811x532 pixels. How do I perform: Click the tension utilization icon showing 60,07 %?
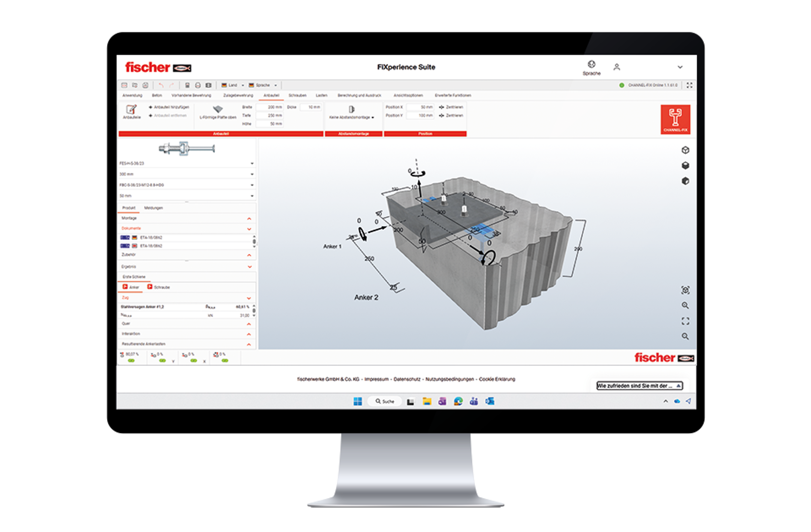tap(122, 355)
